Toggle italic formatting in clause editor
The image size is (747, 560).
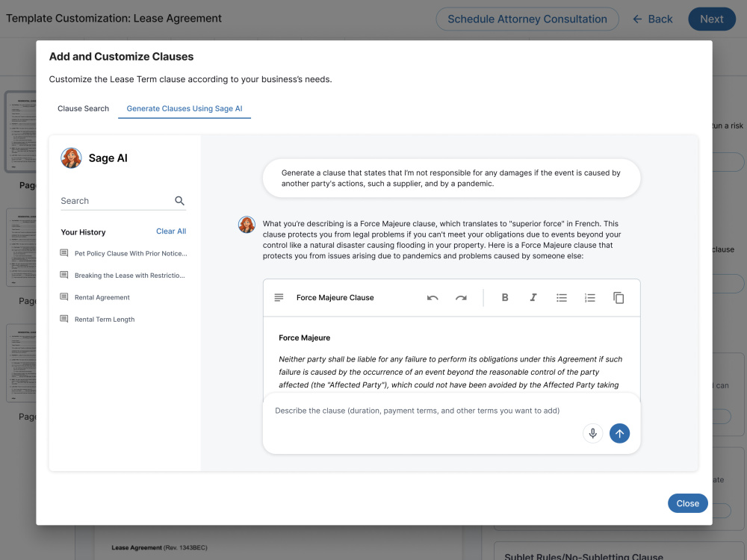[533, 298]
